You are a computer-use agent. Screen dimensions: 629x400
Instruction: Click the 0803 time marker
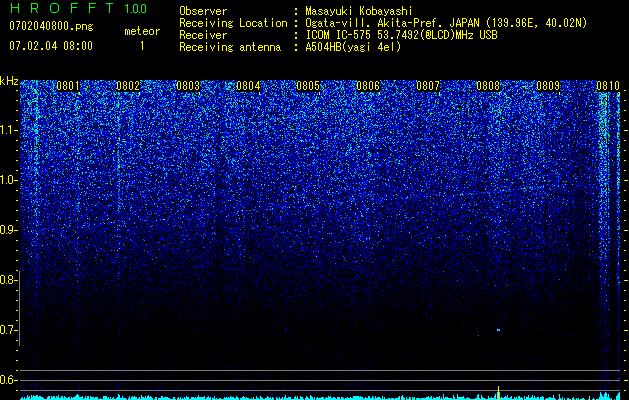click(188, 86)
